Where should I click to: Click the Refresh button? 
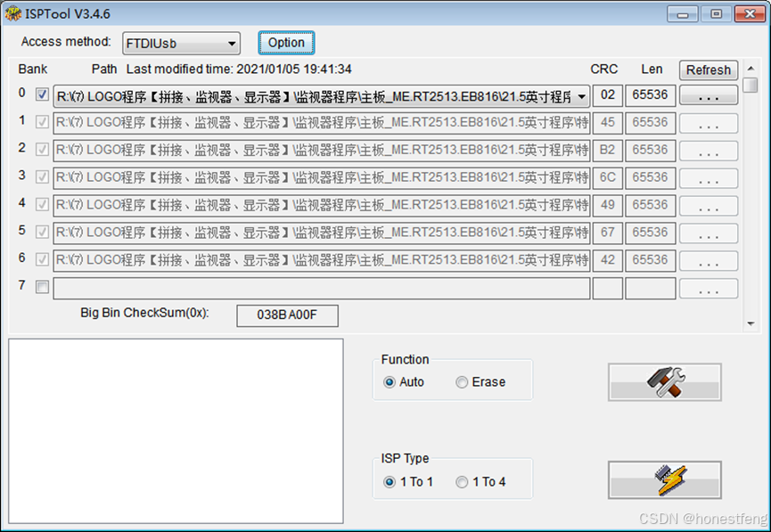click(709, 70)
